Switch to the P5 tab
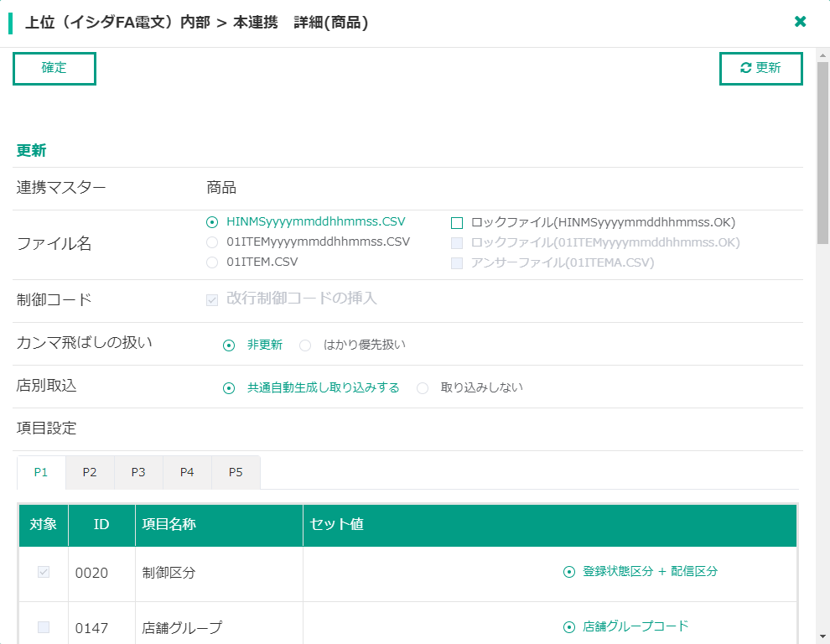The image size is (830, 644). pos(236,472)
